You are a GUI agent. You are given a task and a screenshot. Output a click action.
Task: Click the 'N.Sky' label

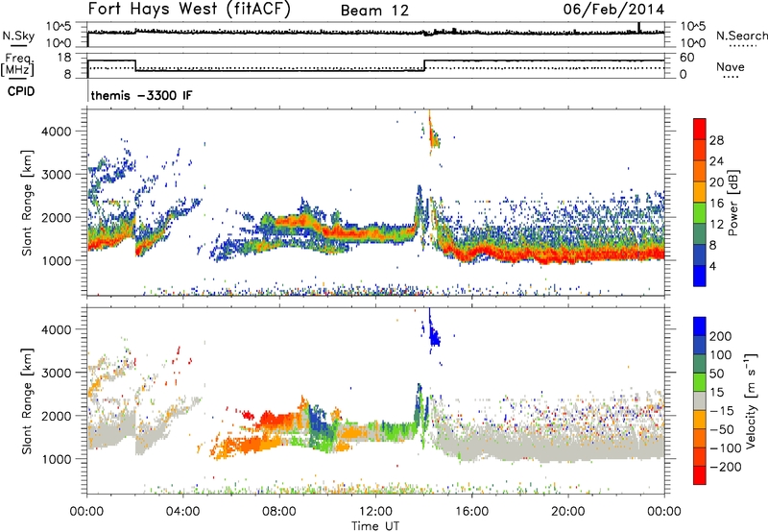pos(18,36)
